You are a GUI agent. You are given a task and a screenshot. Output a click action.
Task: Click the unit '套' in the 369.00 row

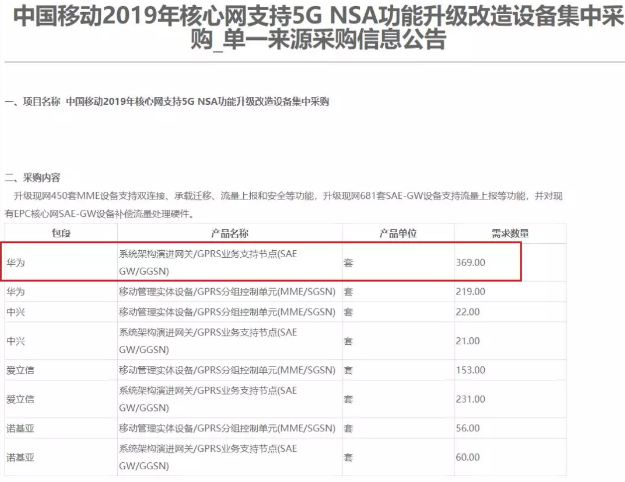click(x=348, y=263)
